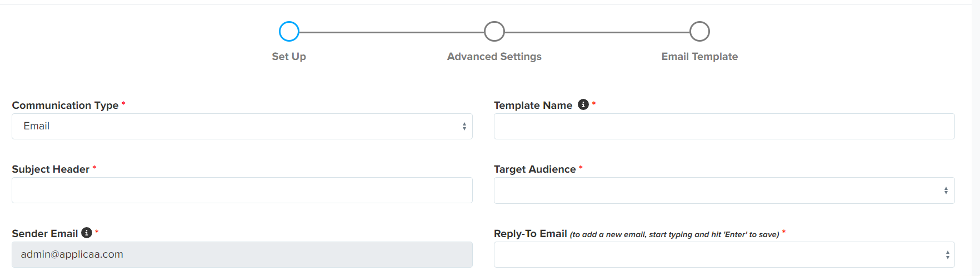
Task: Click the info icon beside Template Name
Action: (x=583, y=104)
